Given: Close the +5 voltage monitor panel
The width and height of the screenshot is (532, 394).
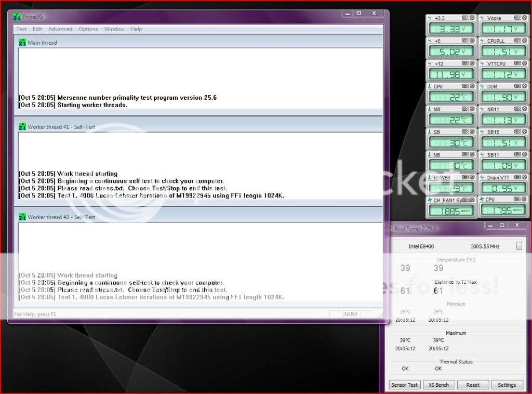Looking at the screenshot, I should point(472,41).
